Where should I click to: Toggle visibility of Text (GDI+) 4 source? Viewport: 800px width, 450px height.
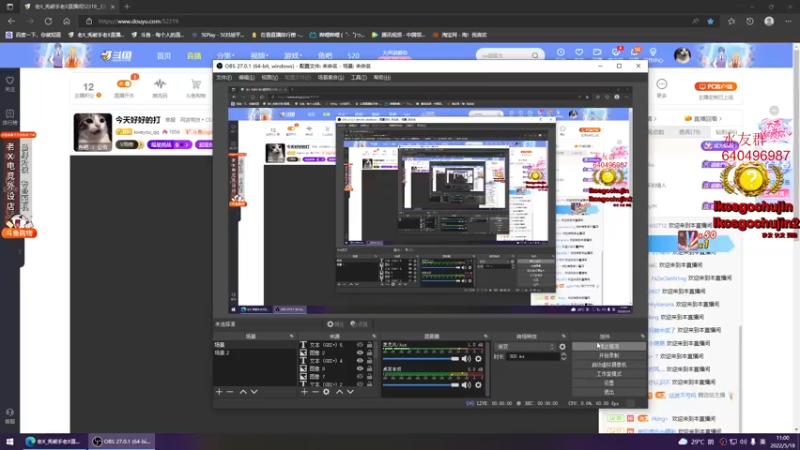(x=360, y=361)
